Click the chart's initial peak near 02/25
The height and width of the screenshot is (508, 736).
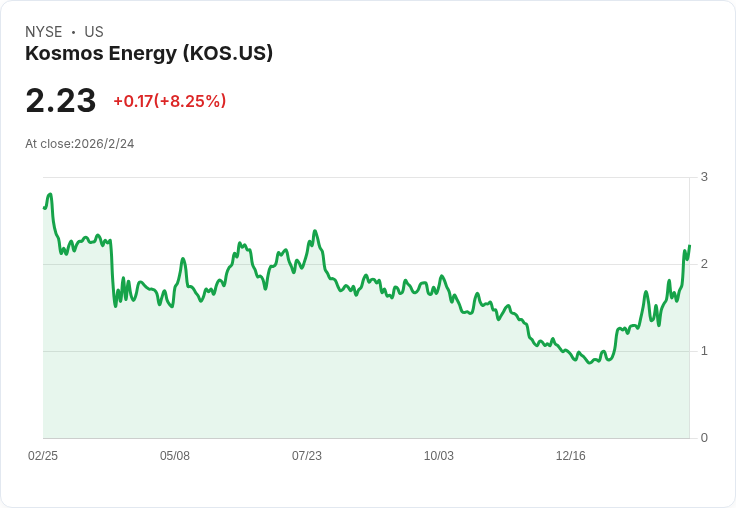[x=50, y=194]
